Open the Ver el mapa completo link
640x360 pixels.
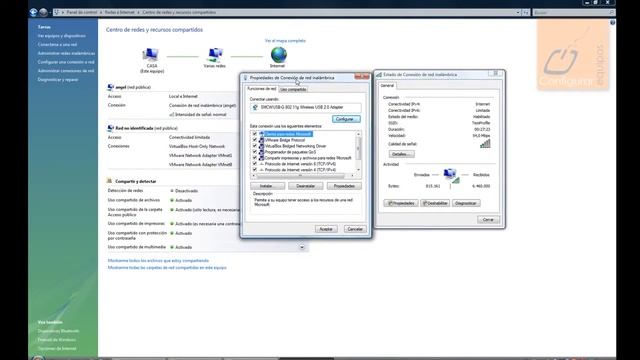tap(285, 41)
